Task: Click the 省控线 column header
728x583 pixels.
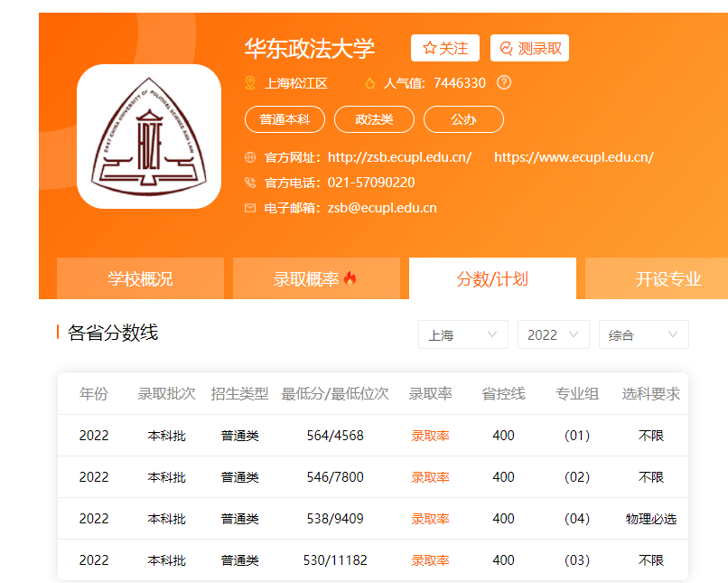Action: click(503, 394)
